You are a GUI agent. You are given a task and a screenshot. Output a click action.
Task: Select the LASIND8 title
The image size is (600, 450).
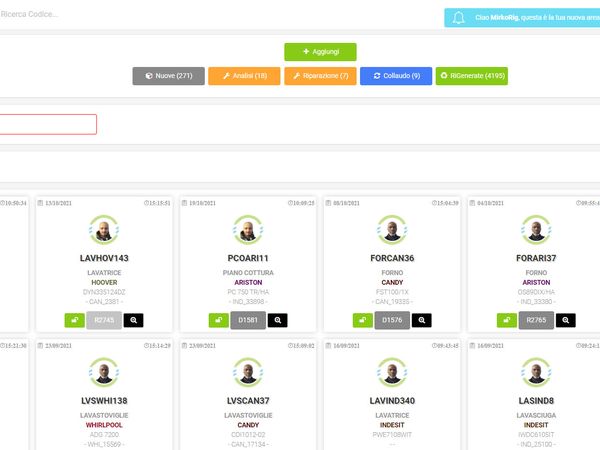536,401
